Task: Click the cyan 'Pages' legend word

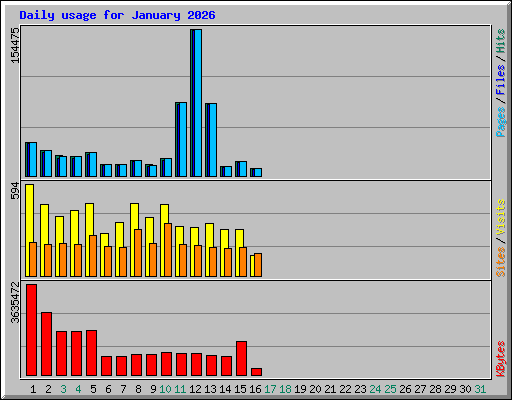Action: (500, 122)
